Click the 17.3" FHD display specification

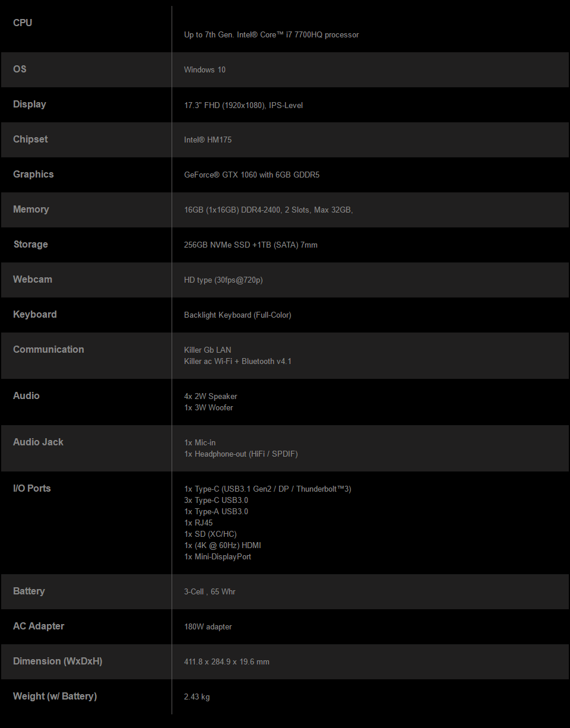coord(243,105)
